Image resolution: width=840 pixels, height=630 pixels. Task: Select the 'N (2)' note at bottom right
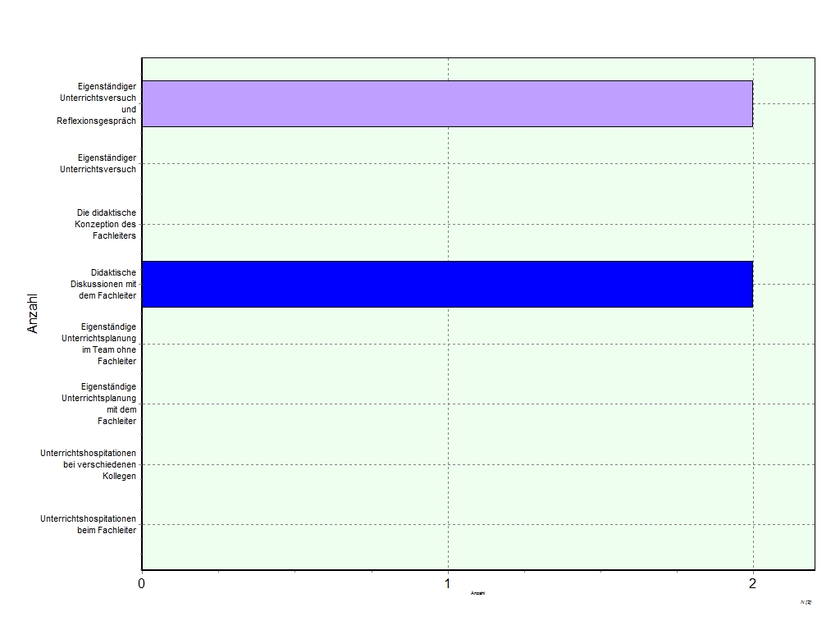pos(806,602)
